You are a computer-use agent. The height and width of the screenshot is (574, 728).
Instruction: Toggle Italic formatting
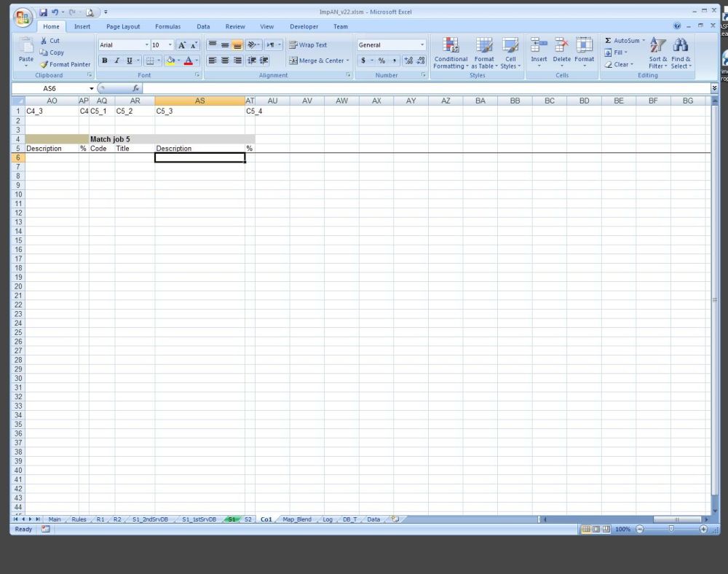[116, 60]
